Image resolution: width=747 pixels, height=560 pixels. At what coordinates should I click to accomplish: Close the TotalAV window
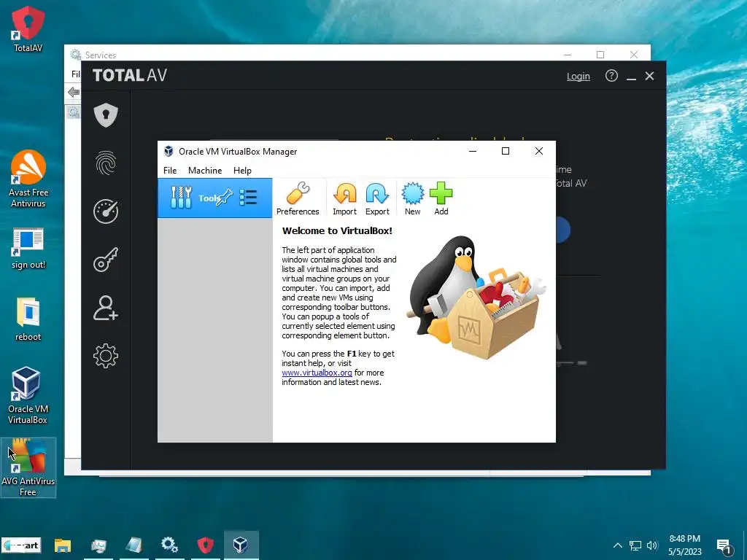[649, 76]
